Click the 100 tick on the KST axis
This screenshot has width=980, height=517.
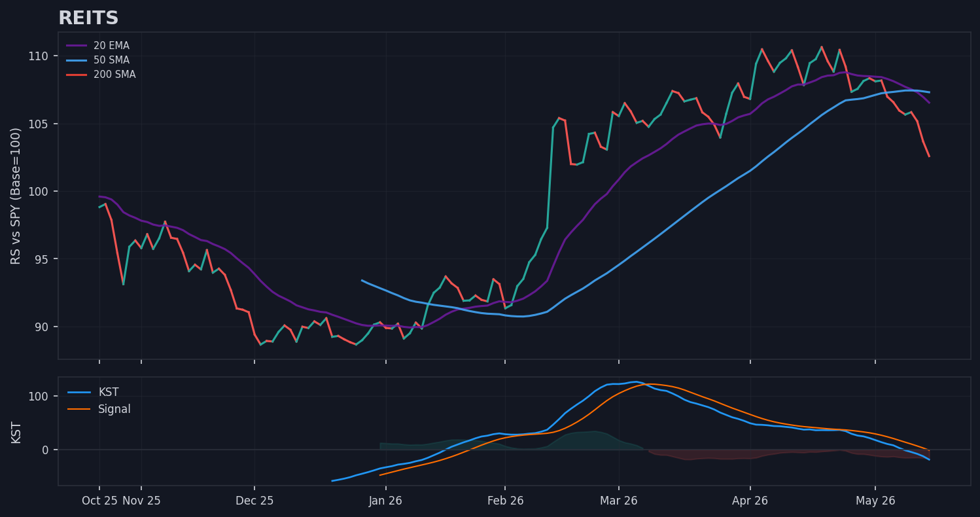coord(39,397)
